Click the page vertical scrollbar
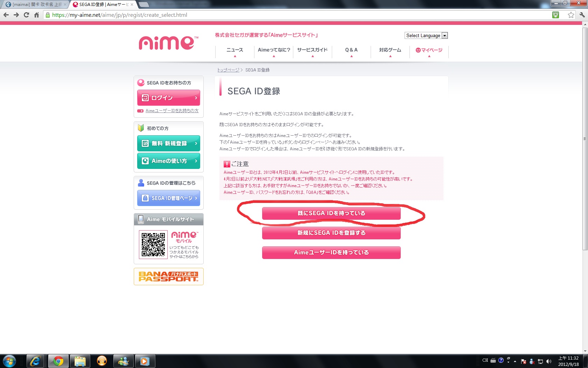The height and width of the screenshot is (368, 588). coord(585,138)
